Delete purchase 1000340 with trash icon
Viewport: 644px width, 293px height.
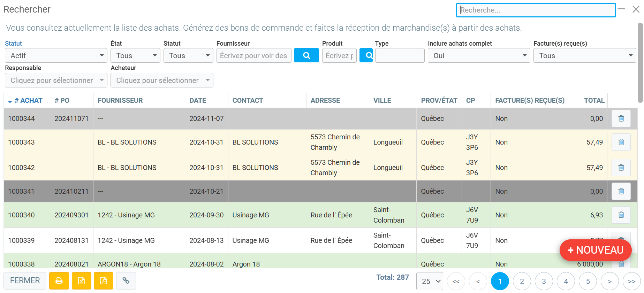[621, 215]
